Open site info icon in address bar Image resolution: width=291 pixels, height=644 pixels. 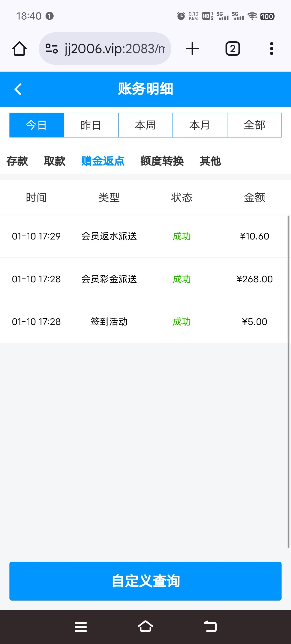tap(52, 49)
